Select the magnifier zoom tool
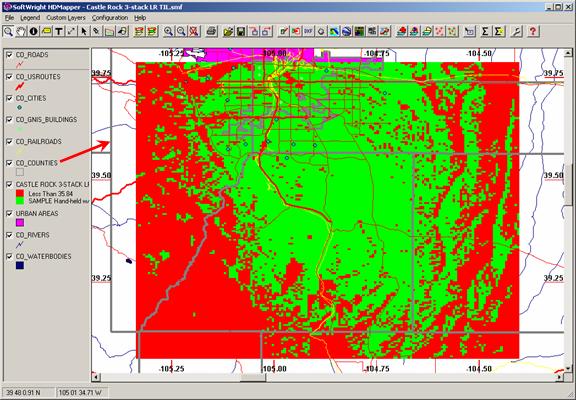Image resolution: width=576 pixels, height=400 pixels. click(8, 32)
